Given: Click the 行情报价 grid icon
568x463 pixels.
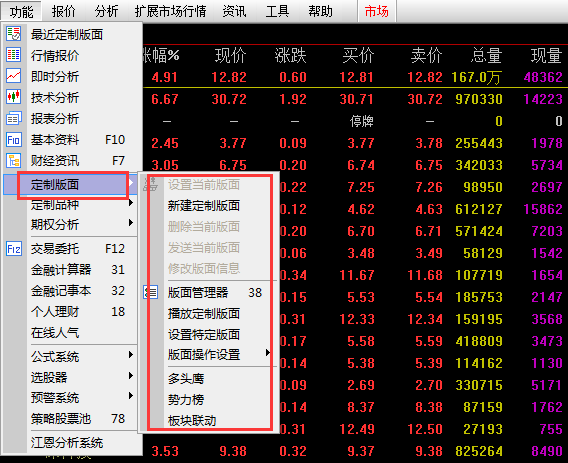Looking at the screenshot, I should 13,55.
